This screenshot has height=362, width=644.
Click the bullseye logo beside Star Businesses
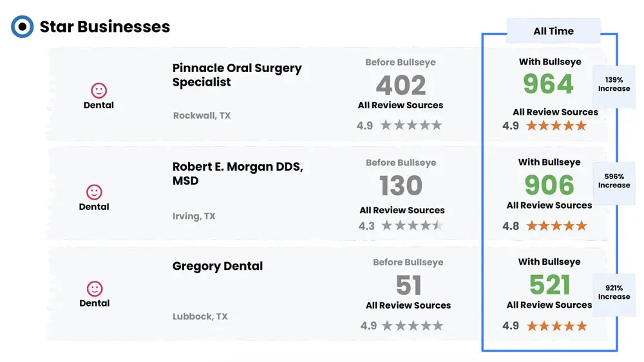(x=22, y=26)
